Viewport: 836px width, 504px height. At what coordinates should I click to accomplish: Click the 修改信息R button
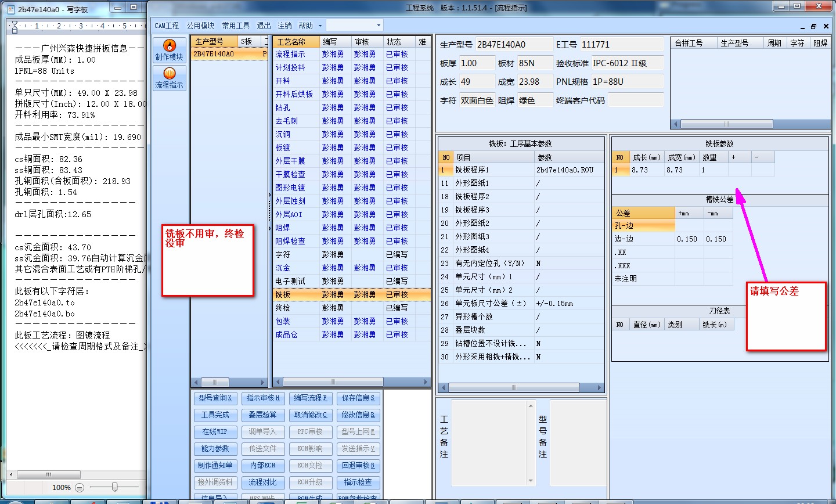pyautogui.click(x=358, y=415)
